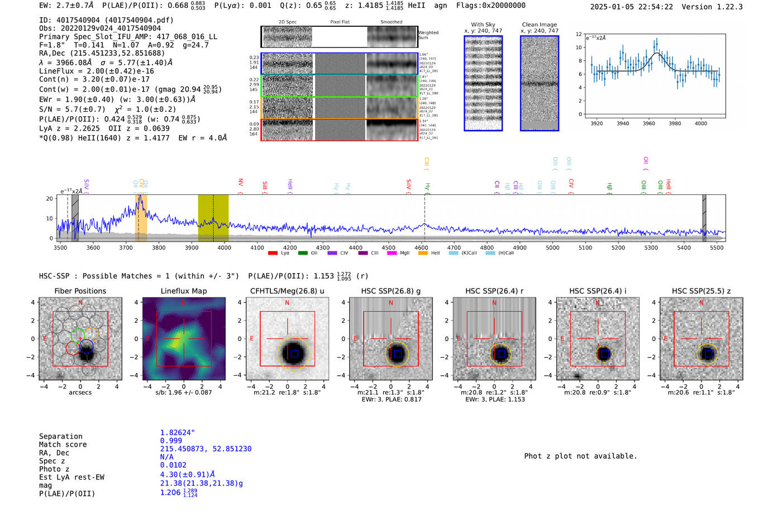
Task: Open the Clean Image CCD cutout
Action: [540, 83]
